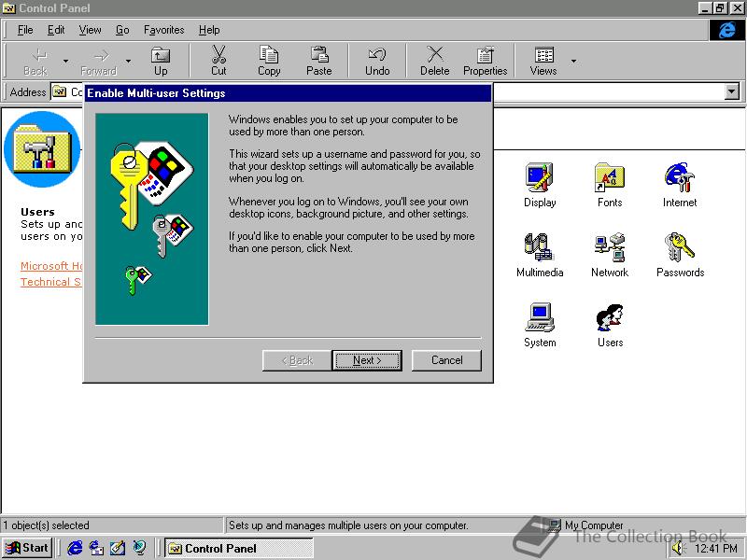The image size is (747, 560).
Task: Select the Internet control panel icon
Action: click(680, 185)
